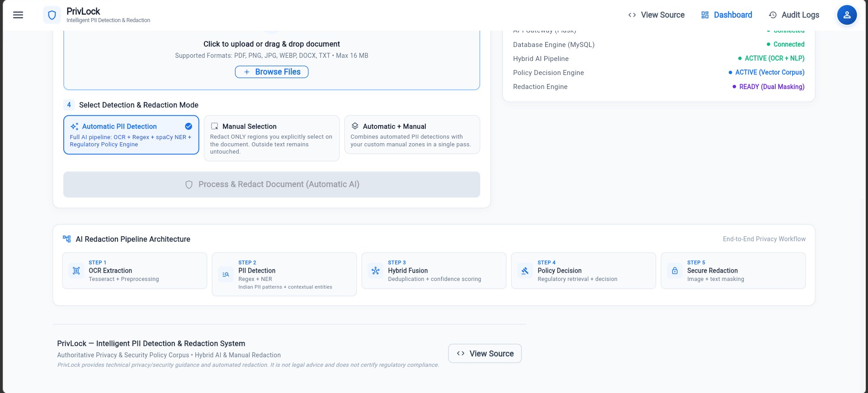Click the Redaction Engine label
This screenshot has height=393, width=868.
click(x=540, y=87)
